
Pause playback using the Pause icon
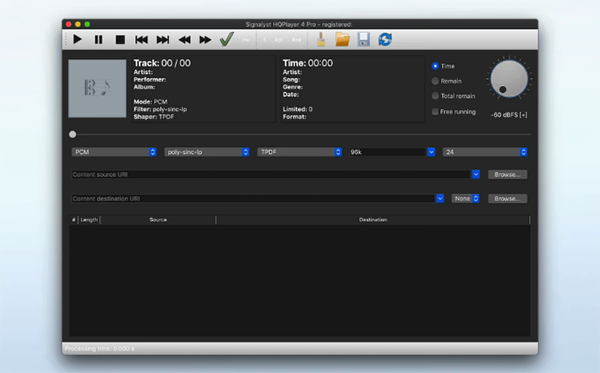click(98, 39)
